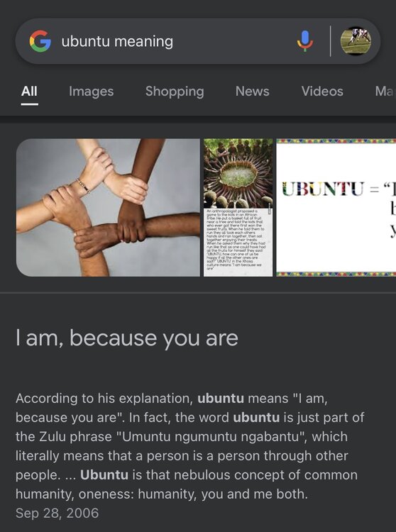The image size is (396, 532).
Task: Open the account profile avatar
Action: [x=356, y=41]
